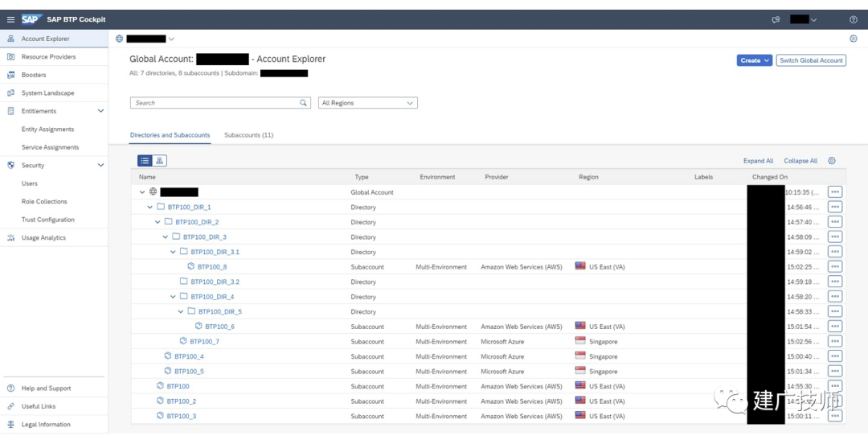Screen dimensions: 868x440
Task: Collapse the BTP100_DIR_2 directory
Action: [x=158, y=222]
